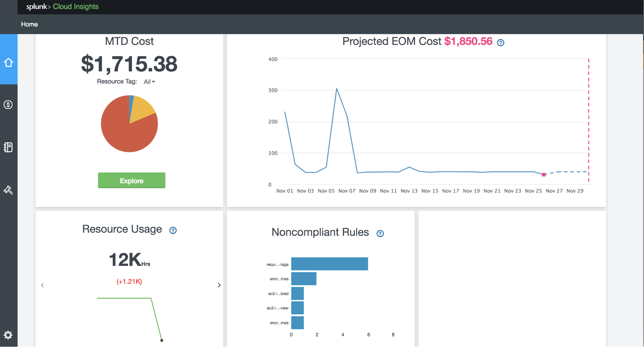Click the requi...-tags bar

[330, 264]
